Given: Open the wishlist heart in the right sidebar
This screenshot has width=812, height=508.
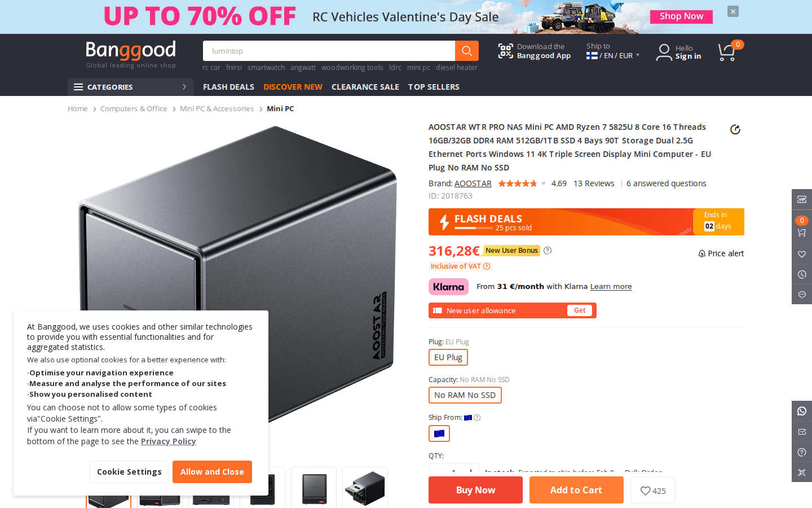Looking at the screenshot, I should (x=801, y=255).
